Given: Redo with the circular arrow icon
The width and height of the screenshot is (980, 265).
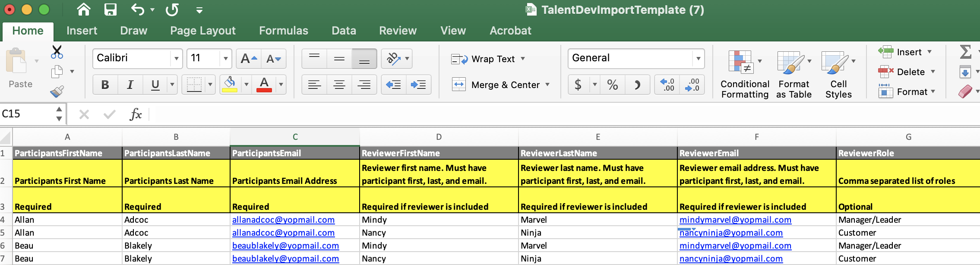Looking at the screenshot, I should coord(172,9).
